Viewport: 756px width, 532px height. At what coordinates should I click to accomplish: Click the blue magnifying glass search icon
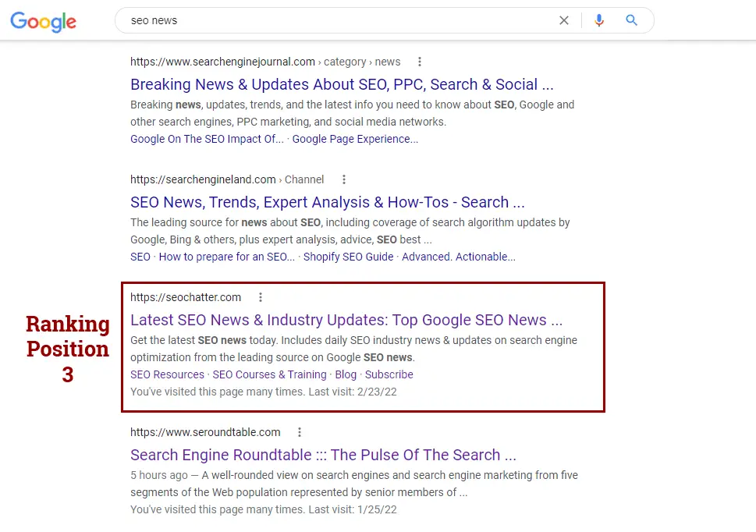click(x=632, y=20)
